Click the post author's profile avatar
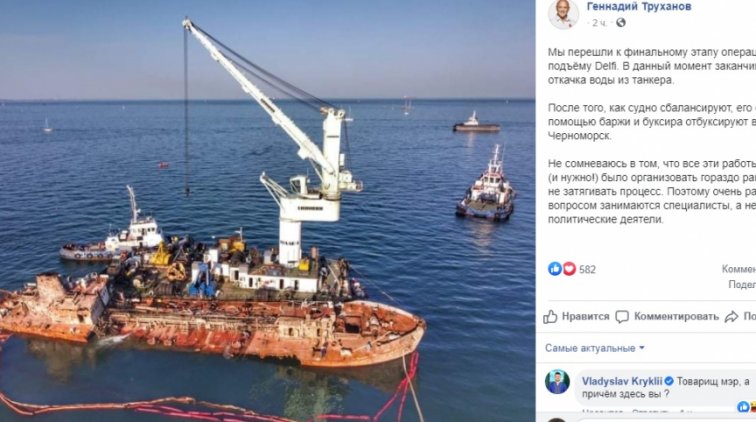Viewport: 756px width, 422px height. (x=563, y=14)
